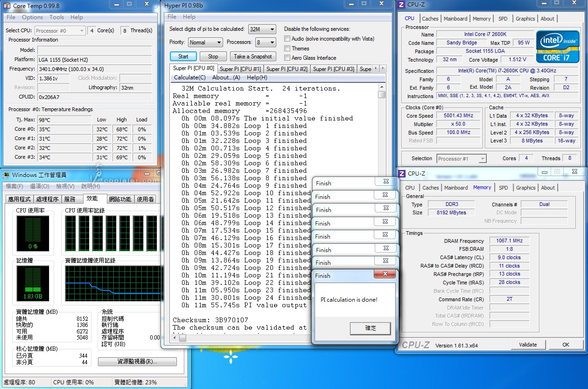Open the About tab in the top CPU-Z window

click(x=547, y=19)
